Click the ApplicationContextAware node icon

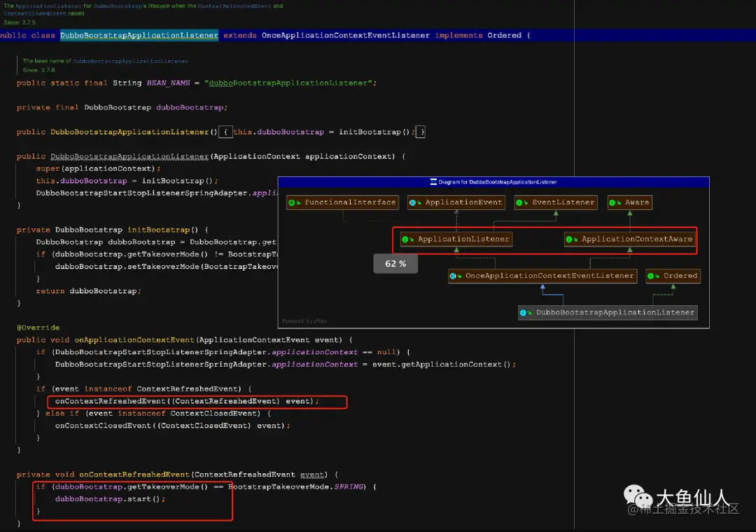(x=569, y=239)
